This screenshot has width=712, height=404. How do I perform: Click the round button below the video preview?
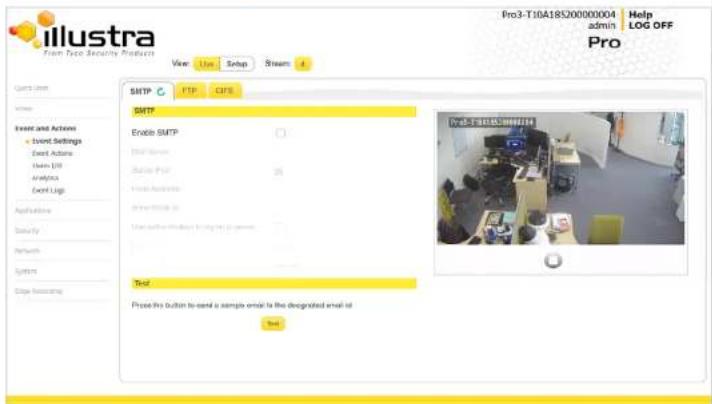(553, 261)
